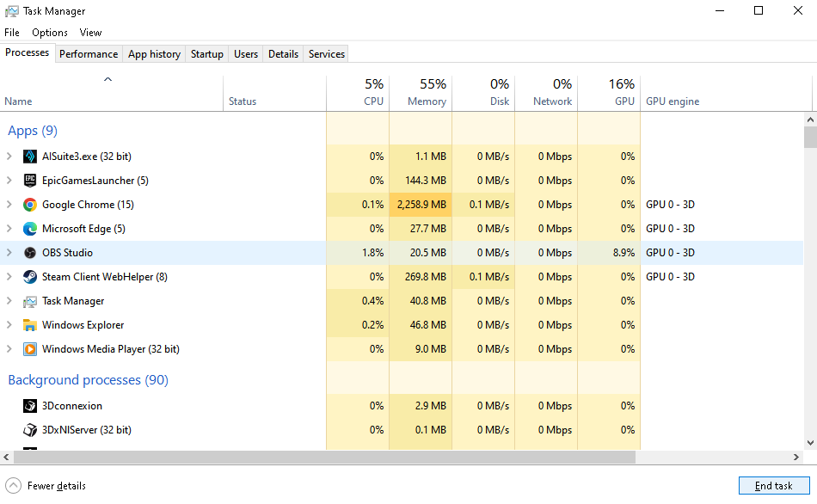Sort processes by Network column
817x504 pixels.
(546, 94)
